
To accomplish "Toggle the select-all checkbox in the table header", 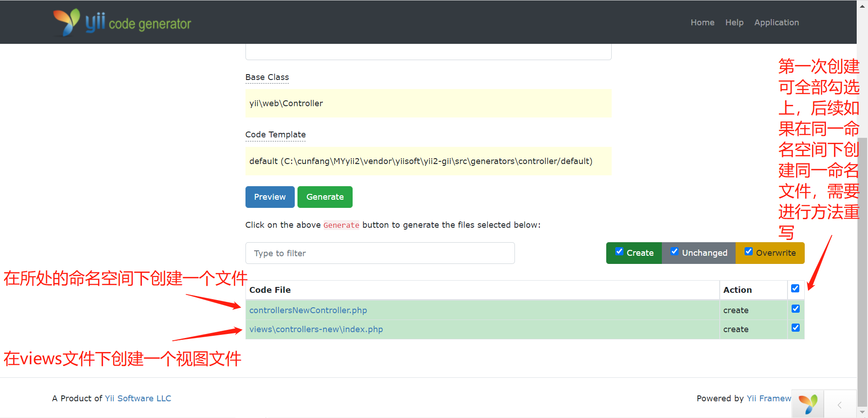I will click(x=795, y=288).
